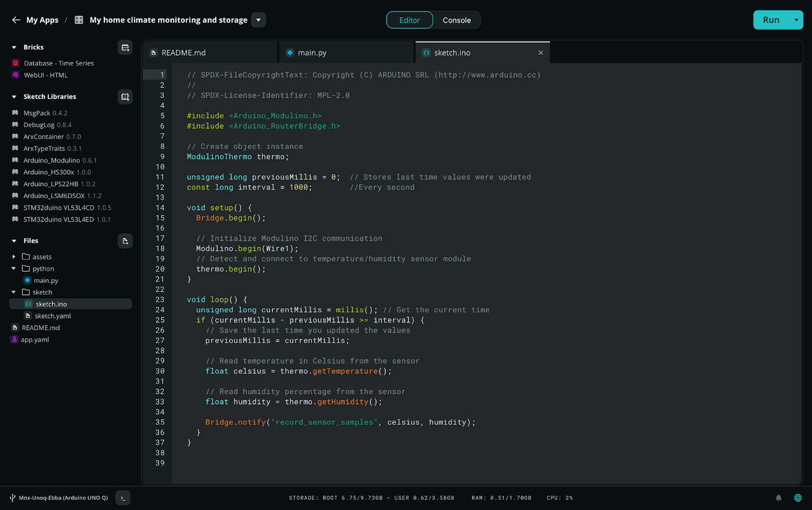This screenshot has height=510, width=812.
Task: Switch to Console view
Action: pos(456,20)
